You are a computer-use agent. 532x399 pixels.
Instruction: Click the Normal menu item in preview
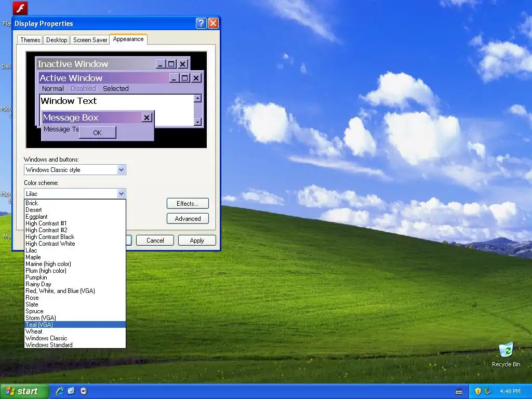[52, 88]
